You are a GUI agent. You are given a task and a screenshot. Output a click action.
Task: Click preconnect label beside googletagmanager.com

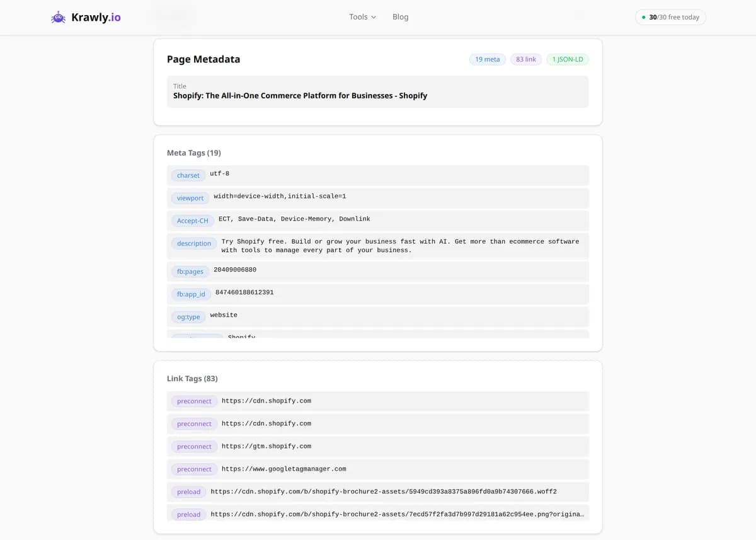(194, 469)
